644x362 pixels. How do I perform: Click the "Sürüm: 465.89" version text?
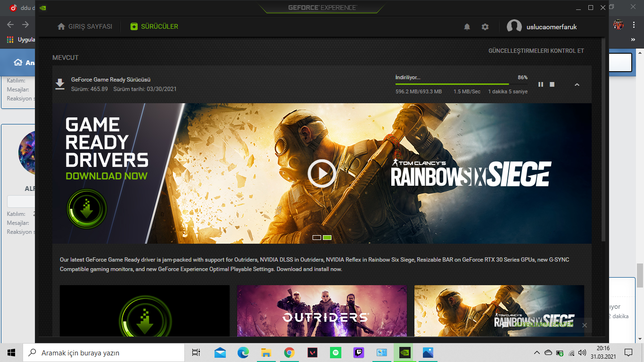pos(90,89)
